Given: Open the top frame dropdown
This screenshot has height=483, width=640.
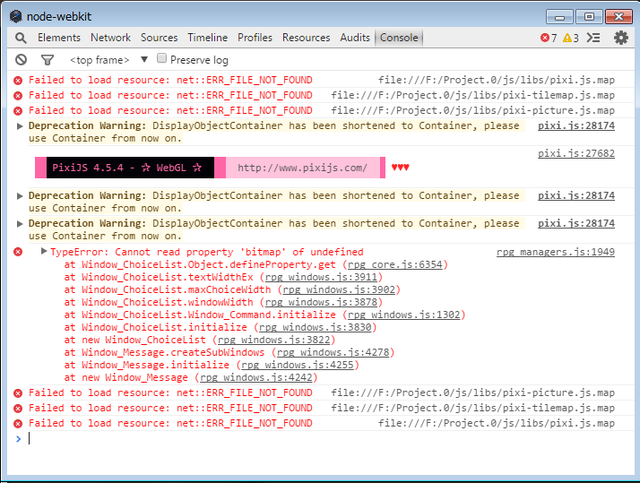Looking at the screenshot, I should click(x=109, y=60).
